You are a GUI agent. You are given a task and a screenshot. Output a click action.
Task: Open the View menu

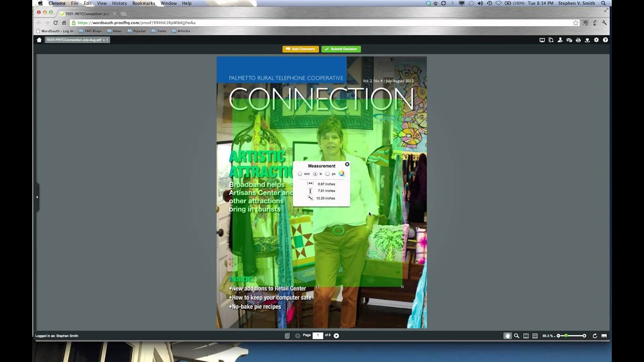coord(102,4)
